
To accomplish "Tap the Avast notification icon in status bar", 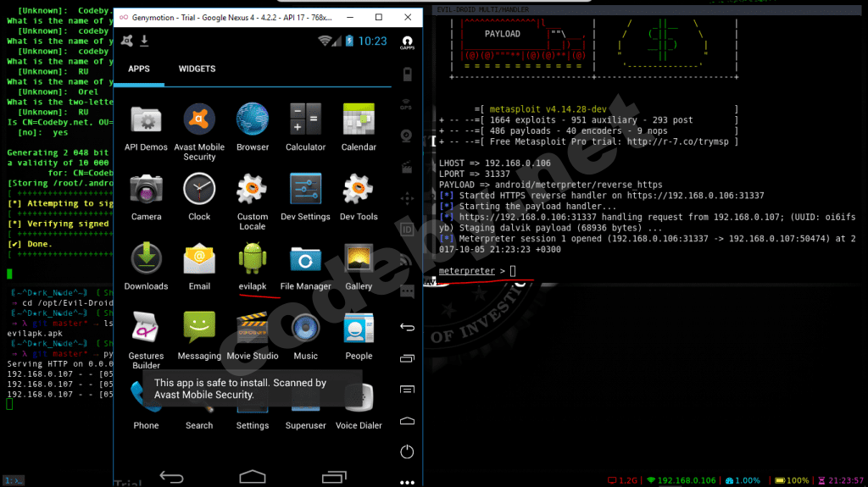I will coord(127,41).
